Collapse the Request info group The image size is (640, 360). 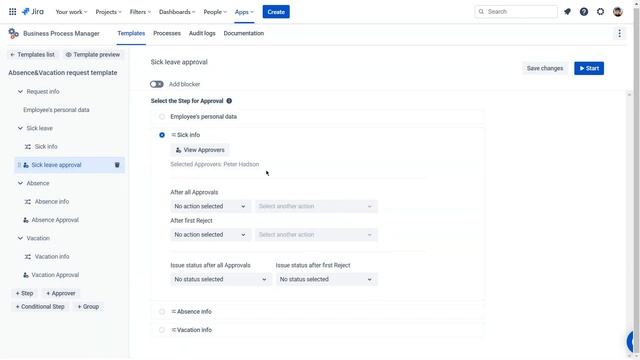click(20, 91)
